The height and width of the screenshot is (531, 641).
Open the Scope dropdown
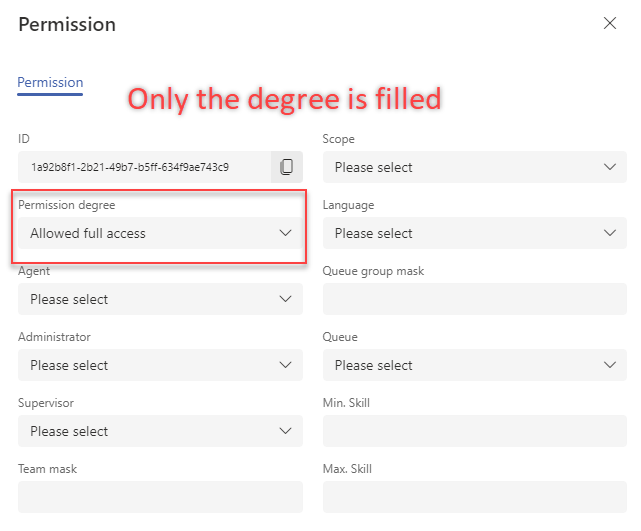tap(475, 167)
